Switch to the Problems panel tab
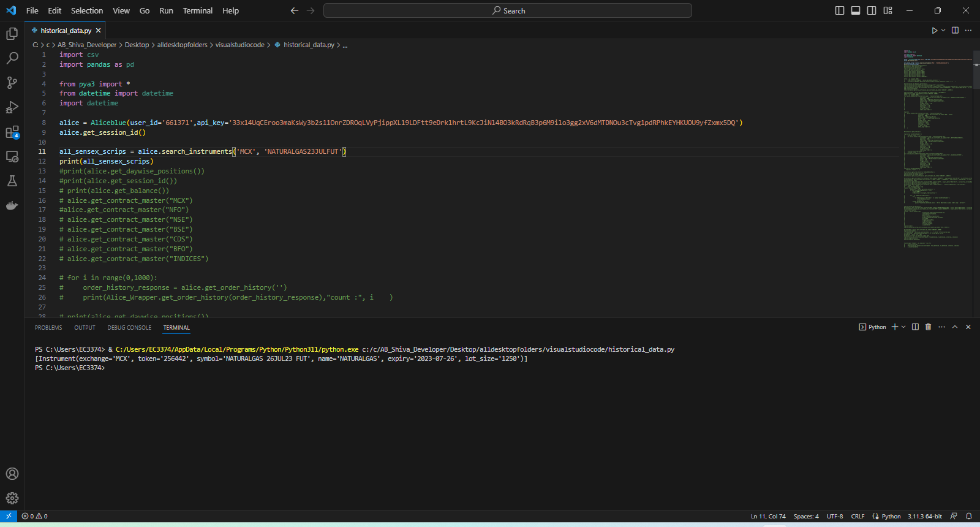This screenshot has height=527, width=980. click(48, 328)
